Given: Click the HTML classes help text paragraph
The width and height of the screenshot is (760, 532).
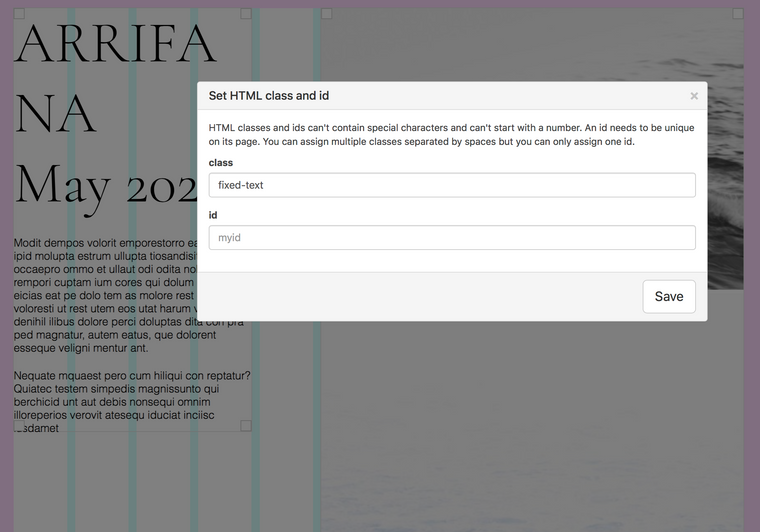Looking at the screenshot, I should [452, 135].
